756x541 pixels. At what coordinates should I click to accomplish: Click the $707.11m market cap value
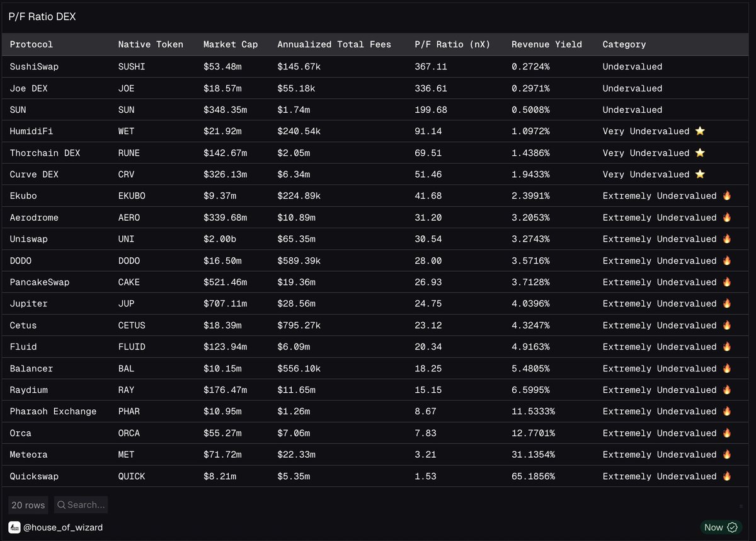point(225,304)
